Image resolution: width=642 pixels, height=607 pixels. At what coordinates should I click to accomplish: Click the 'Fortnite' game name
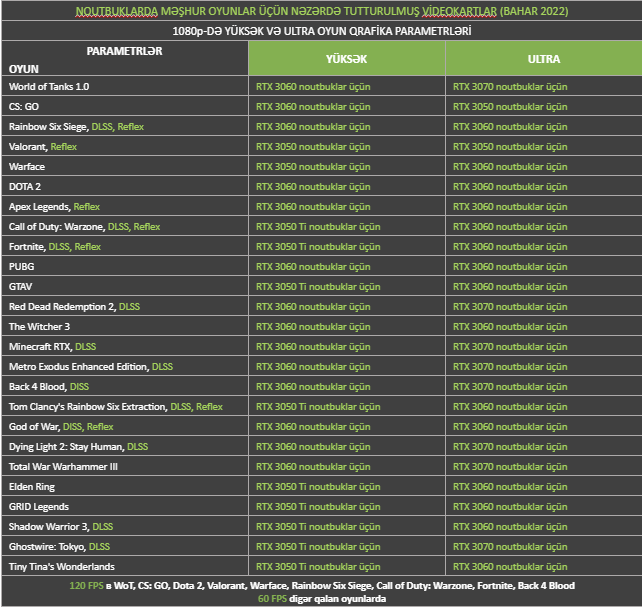click(x=27, y=247)
